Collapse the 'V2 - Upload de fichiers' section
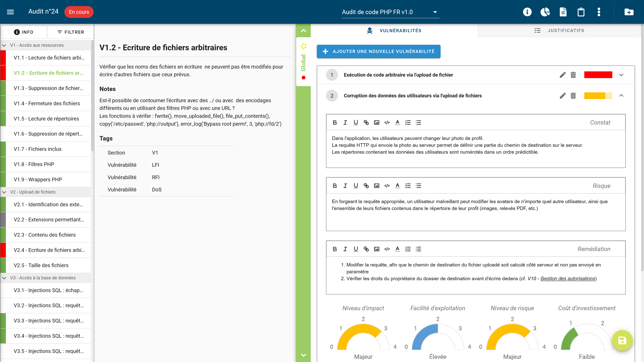 4,192
